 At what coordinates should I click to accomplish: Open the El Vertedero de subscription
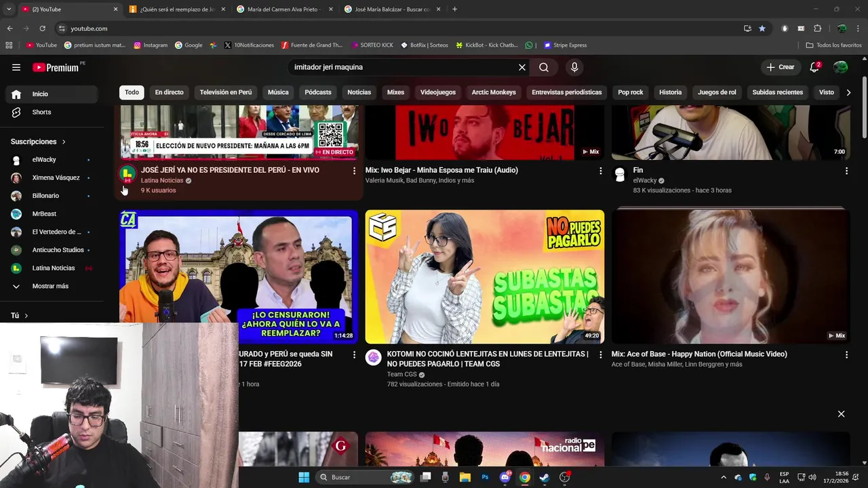[x=52, y=232]
